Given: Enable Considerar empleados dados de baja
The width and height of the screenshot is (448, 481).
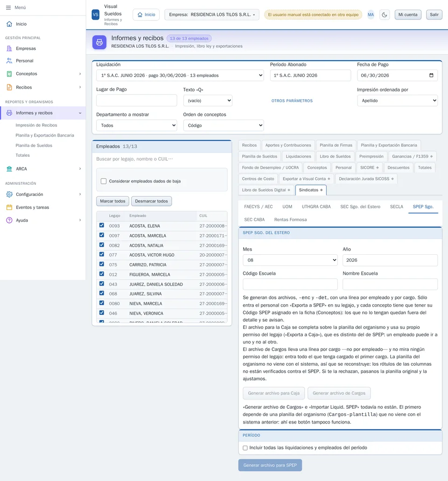Looking at the screenshot, I should [x=104, y=181].
